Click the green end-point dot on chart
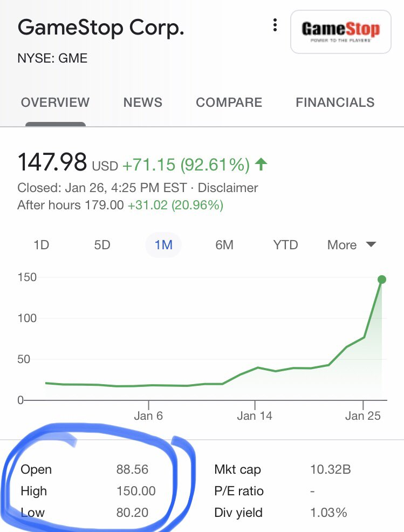Image resolution: width=404 pixels, height=532 pixels. 382,279
